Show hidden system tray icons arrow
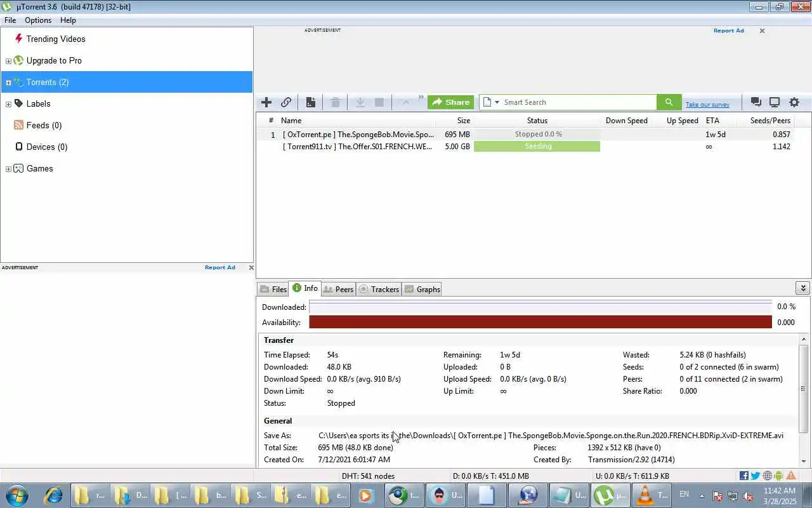Image resolution: width=812 pixels, height=508 pixels. [x=702, y=496]
